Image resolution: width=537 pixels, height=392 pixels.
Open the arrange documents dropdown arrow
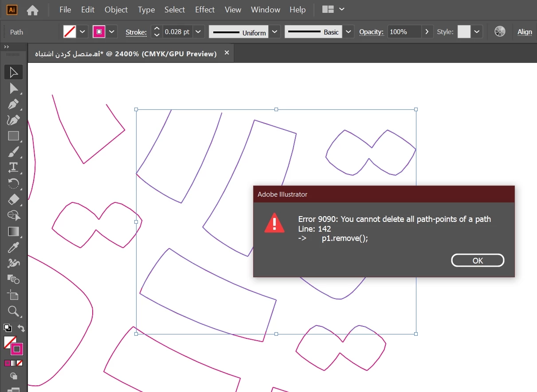[341, 9]
